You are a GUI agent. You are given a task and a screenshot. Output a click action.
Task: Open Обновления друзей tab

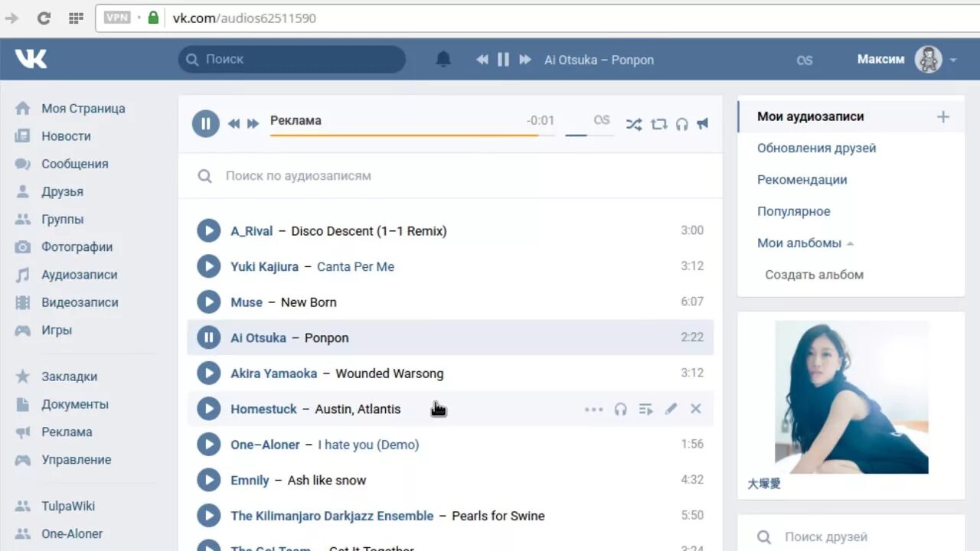pyautogui.click(x=817, y=148)
